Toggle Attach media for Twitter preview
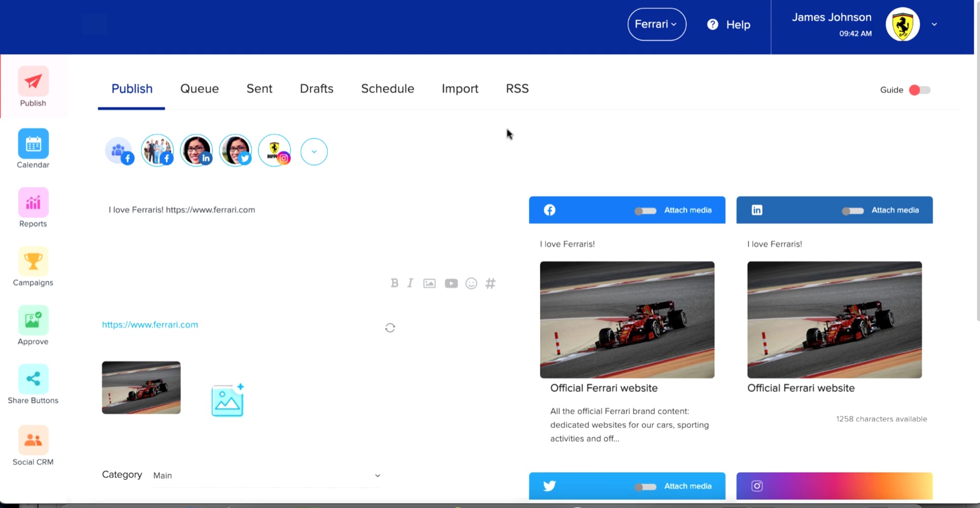Screen dimensions: 980x508 (x=645, y=487)
